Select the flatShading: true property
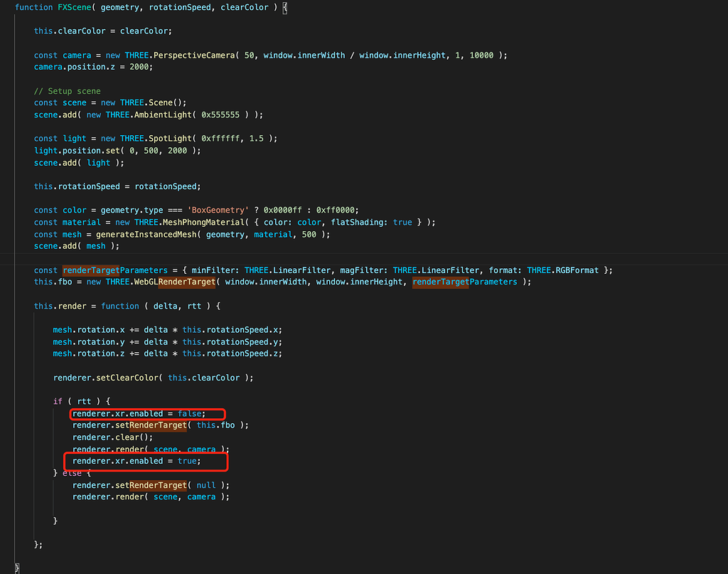Screen dimensions: 728x574 tap(363, 222)
